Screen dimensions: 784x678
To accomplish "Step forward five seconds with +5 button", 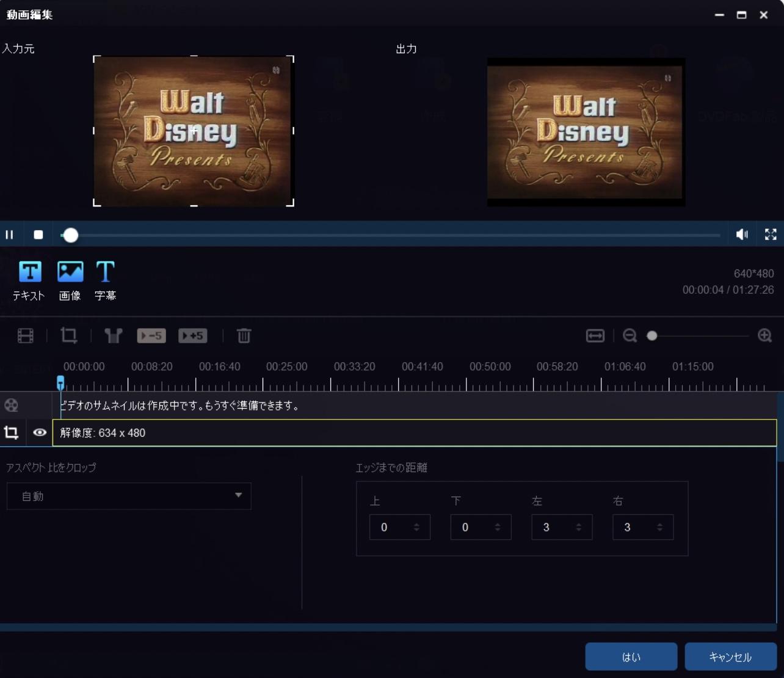I will 193,335.
